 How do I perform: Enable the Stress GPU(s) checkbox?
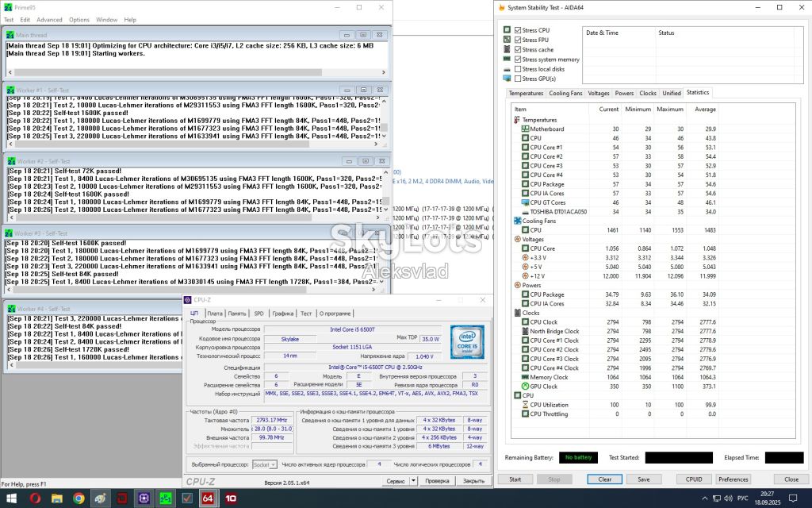pos(518,79)
